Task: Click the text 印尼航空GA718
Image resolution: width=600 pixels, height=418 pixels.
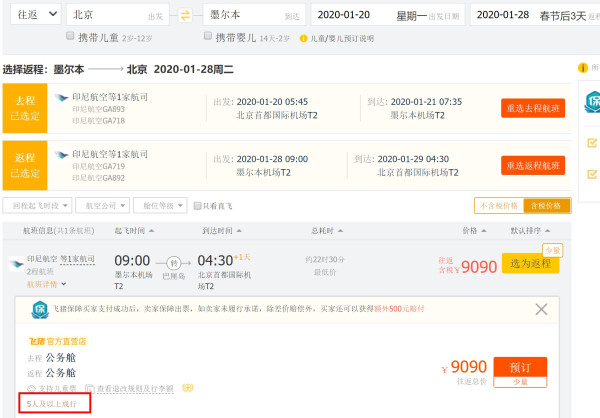Action: pos(99,121)
